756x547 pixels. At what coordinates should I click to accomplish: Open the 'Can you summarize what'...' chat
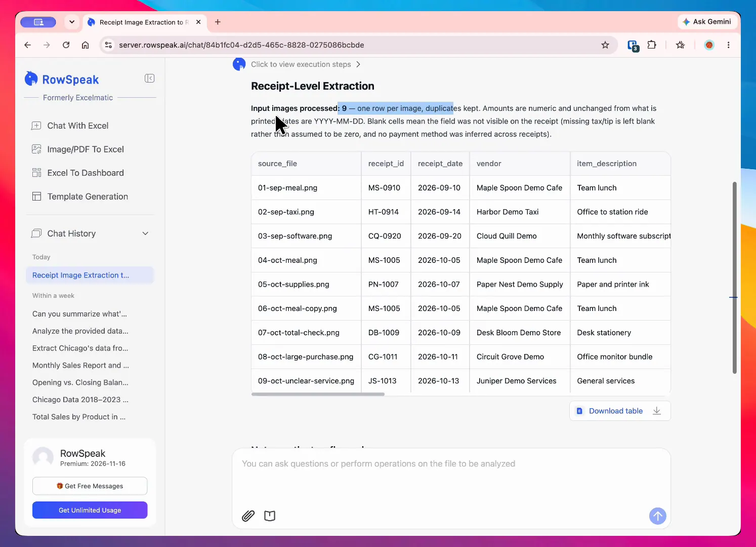[79, 314]
